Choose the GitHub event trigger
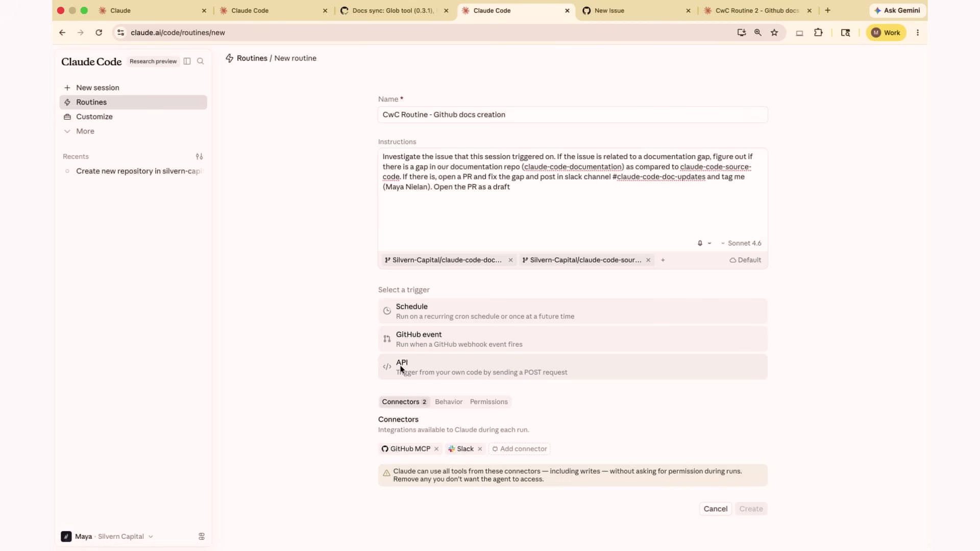 (573, 339)
